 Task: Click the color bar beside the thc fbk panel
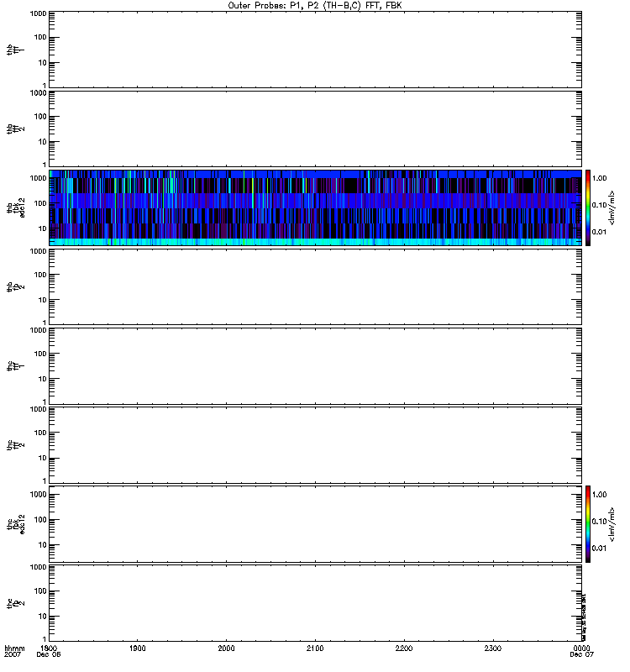588,523
